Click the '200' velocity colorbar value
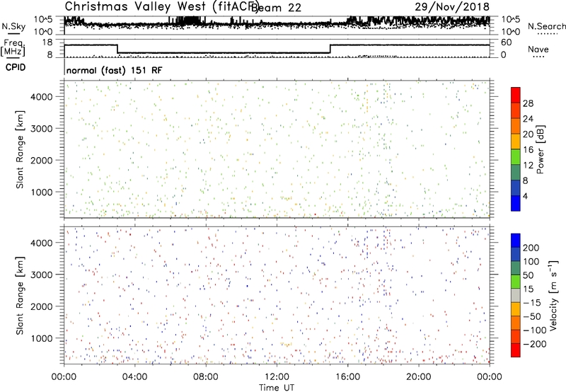The width and height of the screenshot is (566, 392). point(531,248)
